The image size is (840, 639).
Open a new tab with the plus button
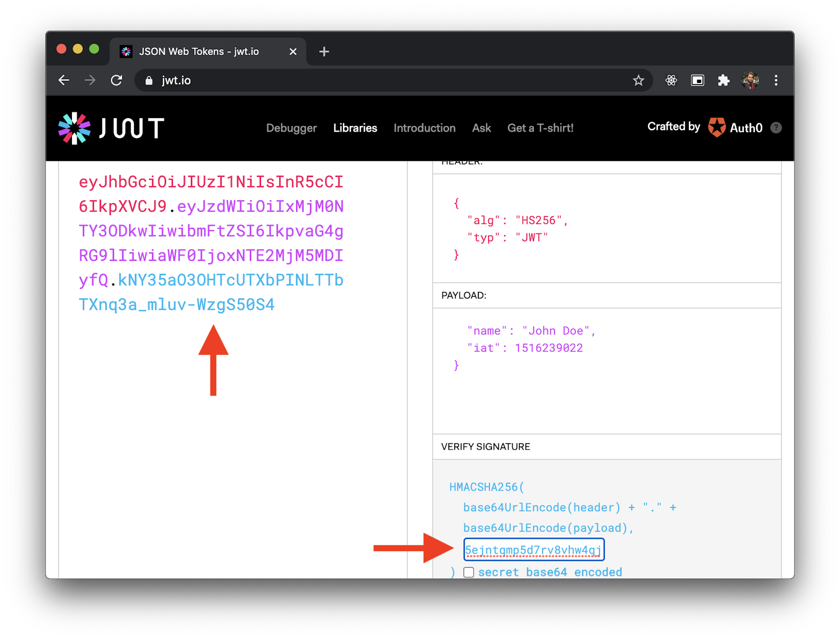324,51
